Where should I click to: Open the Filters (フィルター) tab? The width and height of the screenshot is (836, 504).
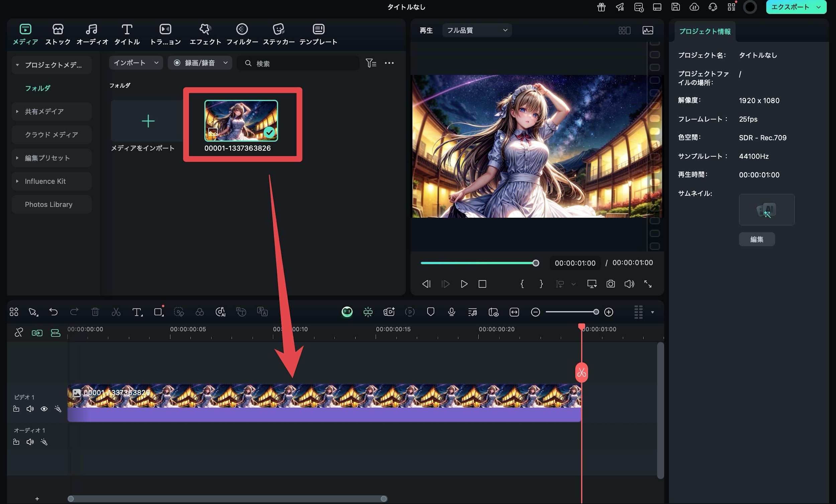(x=242, y=34)
